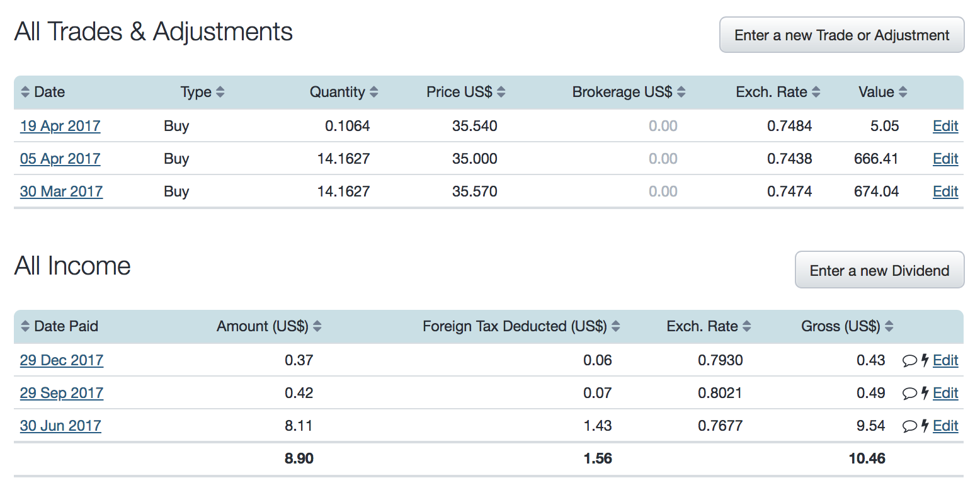
Task: Sort income by Gross (US$) column
Action: tap(889, 326)
